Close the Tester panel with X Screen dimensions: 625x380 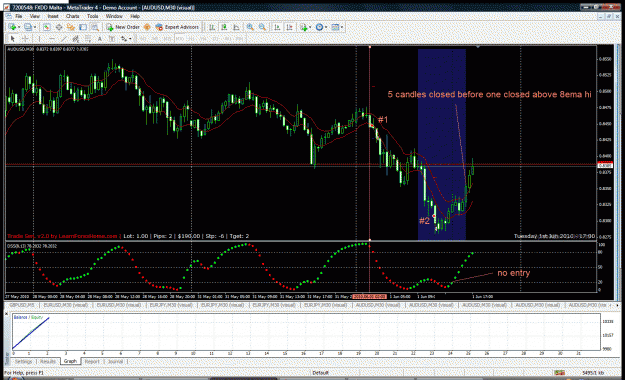[x=7, y=314]
